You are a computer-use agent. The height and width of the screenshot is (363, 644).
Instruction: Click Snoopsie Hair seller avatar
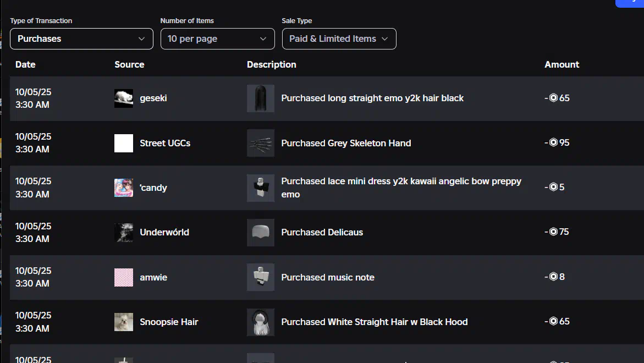pyautogui.click(x=124, y=322)
